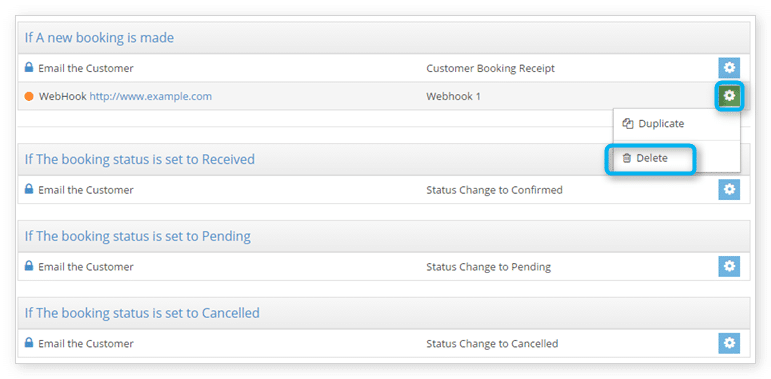The image size is (771, 379).
Task: Click 'If The booking status is set to Cancelled'
Action: tap(142, 313)
